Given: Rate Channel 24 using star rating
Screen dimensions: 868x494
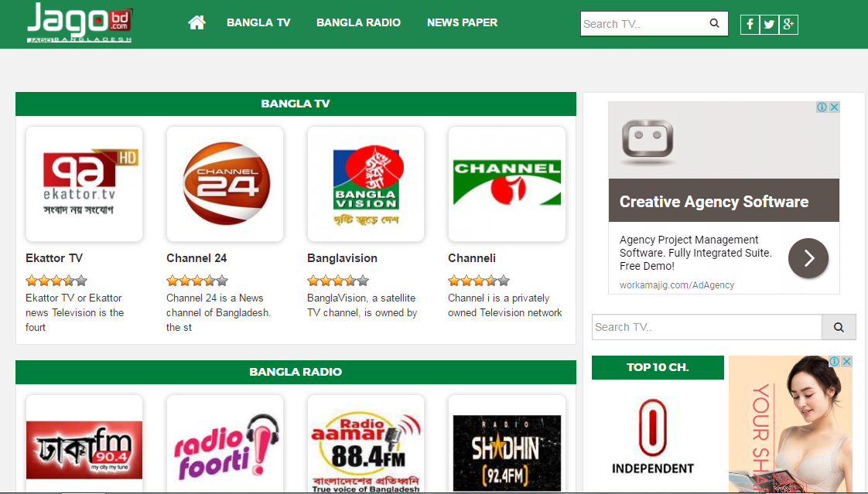Looking at the screenshot, I should (197, 281).
